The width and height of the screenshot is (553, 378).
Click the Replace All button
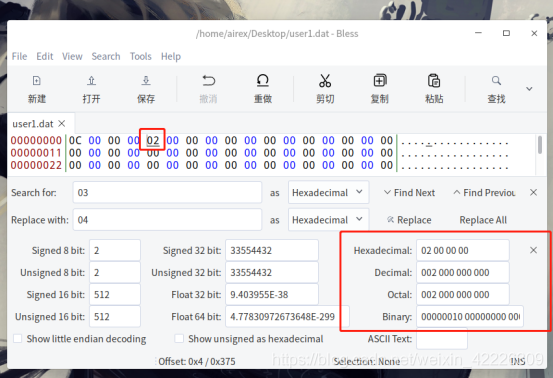(483, 220)
